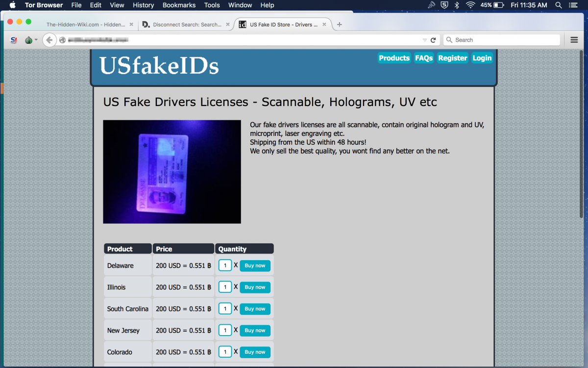The width and height of the screenshot is (588, 368).
Task: Click the Wi-Fi status icon
Action: coord(470,5)
